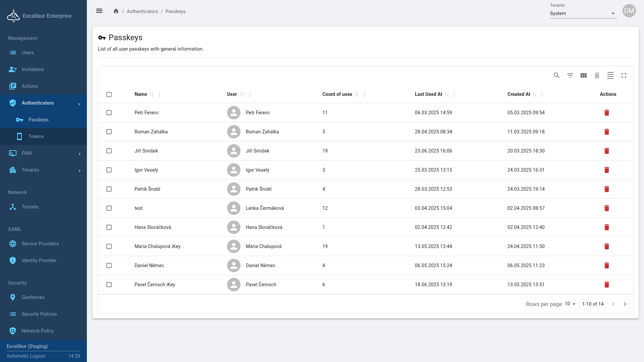
Task: Go to Security Policies menu item
Action: 39,314
